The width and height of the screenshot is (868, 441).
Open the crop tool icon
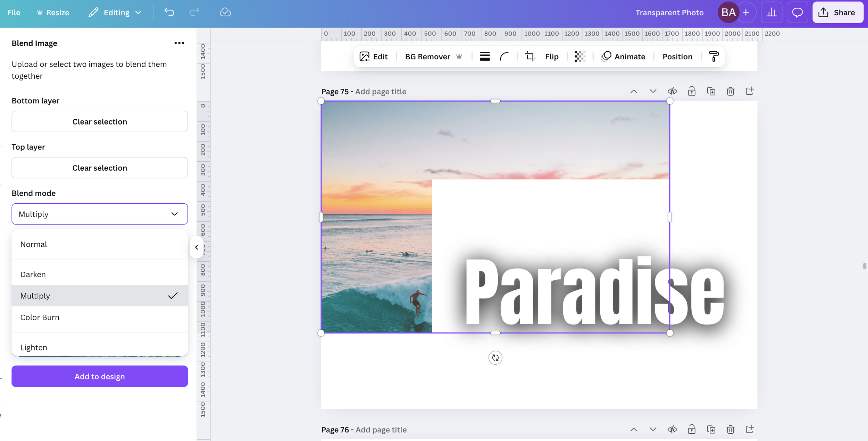[x=529, y=57]
